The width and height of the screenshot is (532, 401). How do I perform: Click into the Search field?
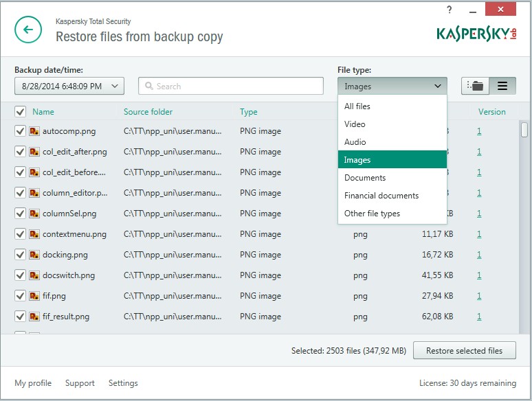(231, 86)
